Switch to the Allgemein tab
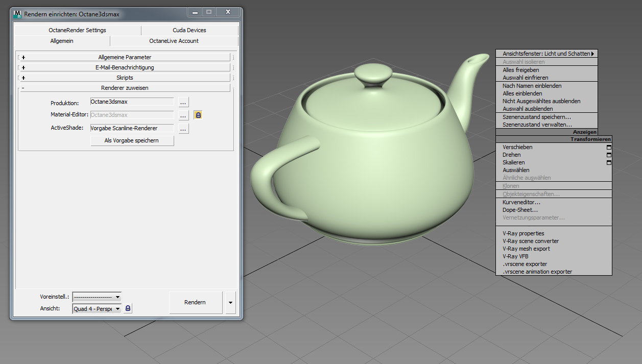The image size is (642, 364). [62, 41]
